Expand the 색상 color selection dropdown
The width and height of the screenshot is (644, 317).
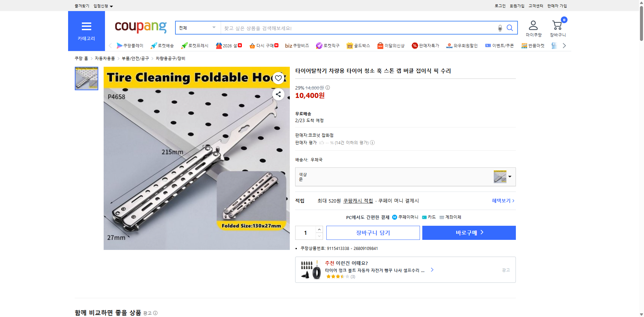(x=510, y=177)
